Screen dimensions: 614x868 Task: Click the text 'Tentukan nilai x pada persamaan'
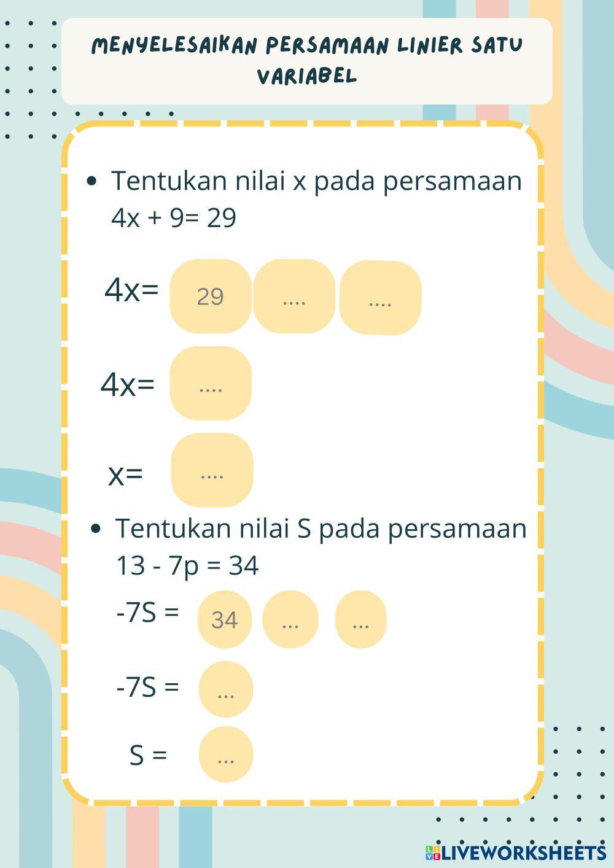pos(316,181)
